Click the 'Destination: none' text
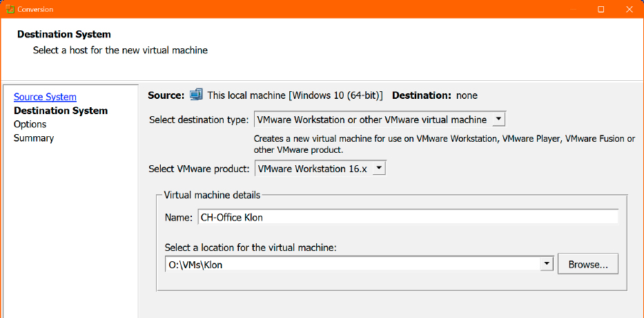 click(x=435, y=95)
